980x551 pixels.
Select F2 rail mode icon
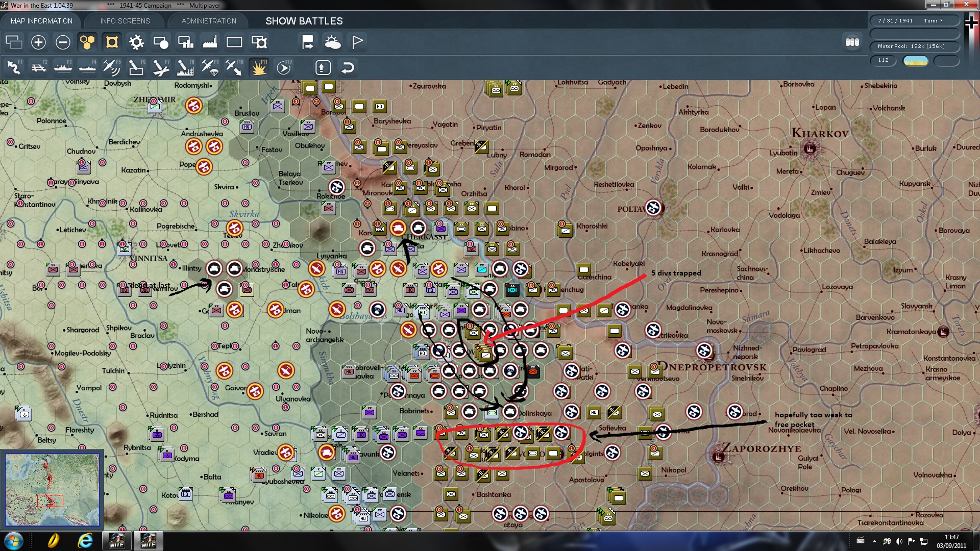pyautogui.click(x=38, y=67)
